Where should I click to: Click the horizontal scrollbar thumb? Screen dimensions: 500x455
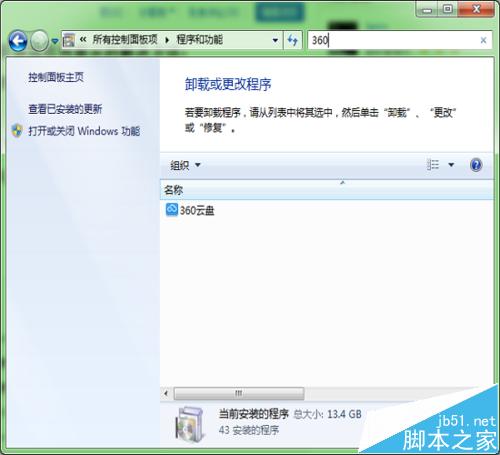tap(239, 393)
